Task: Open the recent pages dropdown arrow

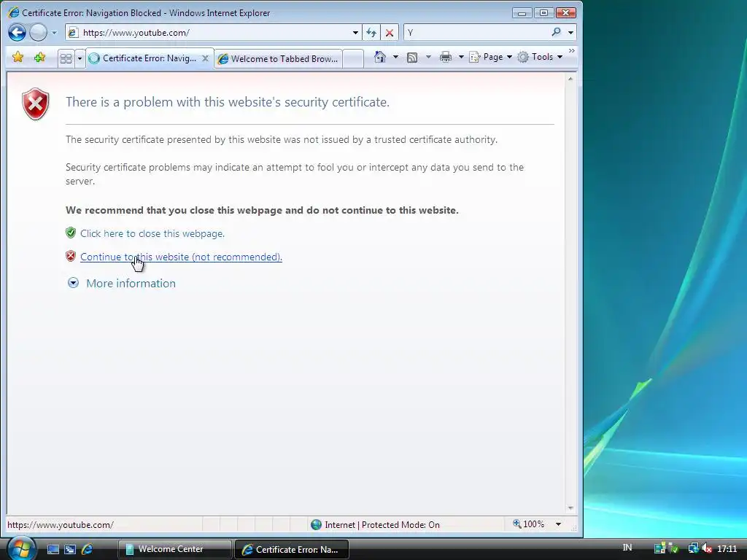Action: (x=54, y=33)
